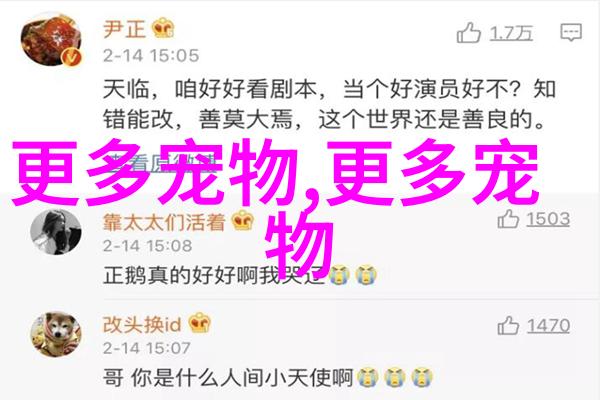Open the black-and-white avatar of 靠太太们活着
This screenshot has width=600, height=400.
pyautogui.click(x=56, y=232)
